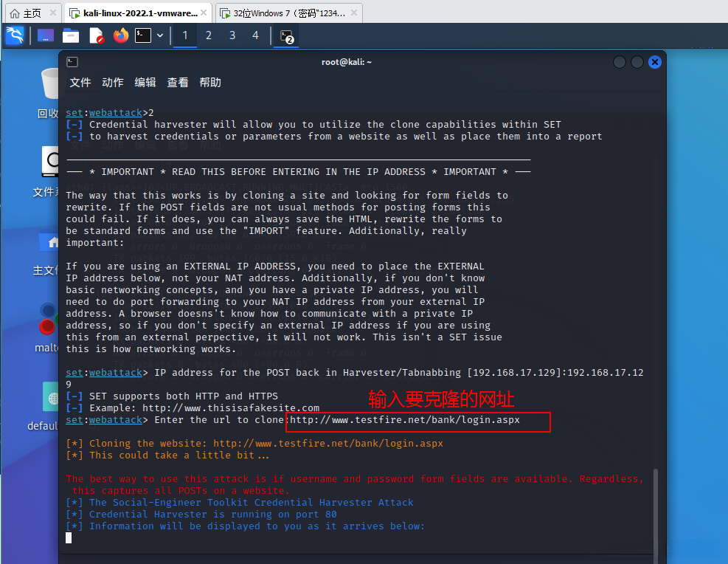Switch to workspace 2

pos(209,35)
